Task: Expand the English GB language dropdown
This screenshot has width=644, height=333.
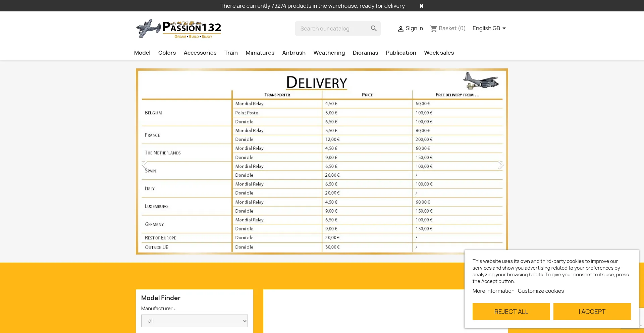Action: [x=489, y=29]
